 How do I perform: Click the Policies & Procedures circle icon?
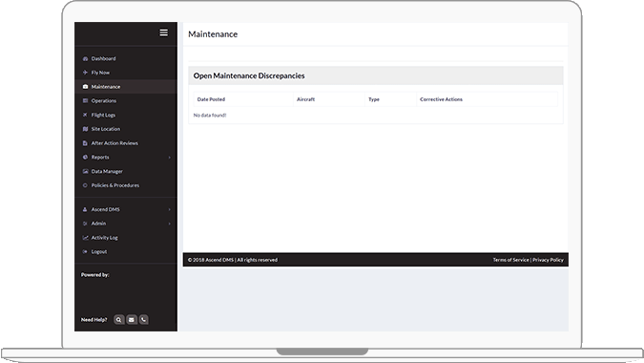pyautogui.click(x=85, y=185)
